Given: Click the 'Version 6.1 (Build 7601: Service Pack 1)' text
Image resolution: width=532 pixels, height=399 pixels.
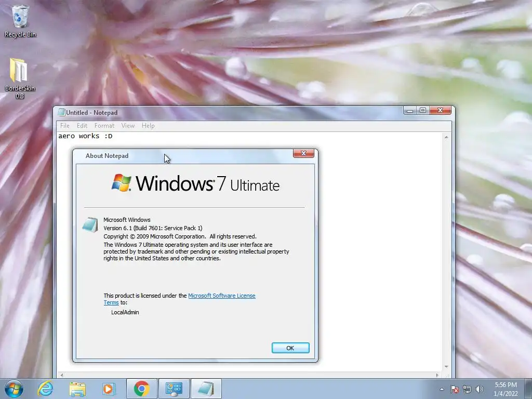Looking at the screenshot, I should pos(153,228).
